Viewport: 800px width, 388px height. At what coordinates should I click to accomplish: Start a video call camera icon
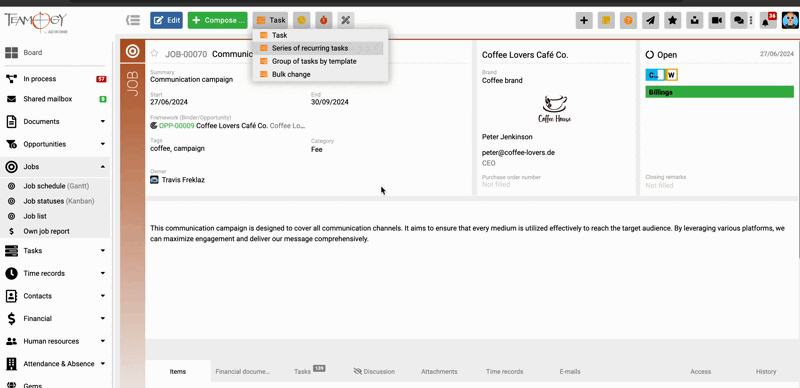[x=716, y=20]
